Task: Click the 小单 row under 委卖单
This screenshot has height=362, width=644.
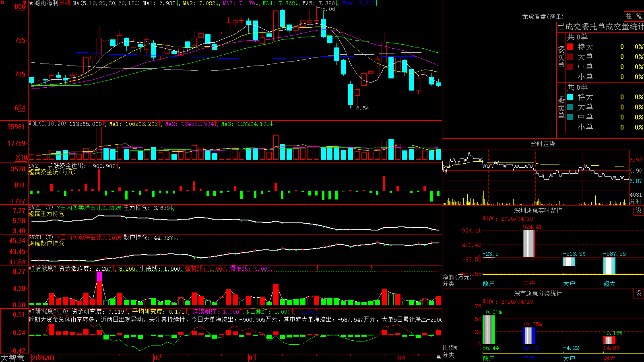Action: pos(605,127)
